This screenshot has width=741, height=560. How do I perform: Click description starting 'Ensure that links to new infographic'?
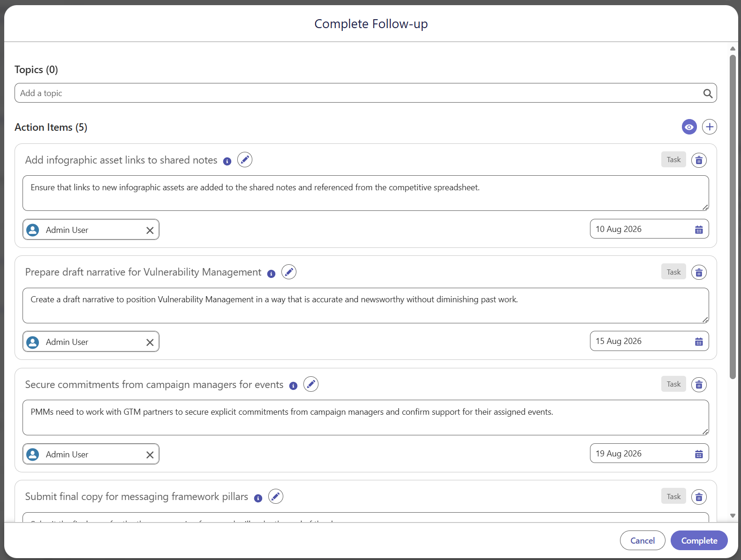(x=366, y=193)
